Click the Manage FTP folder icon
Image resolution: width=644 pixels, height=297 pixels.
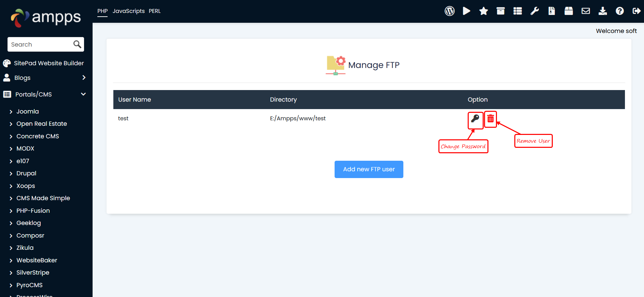(336, 65)
